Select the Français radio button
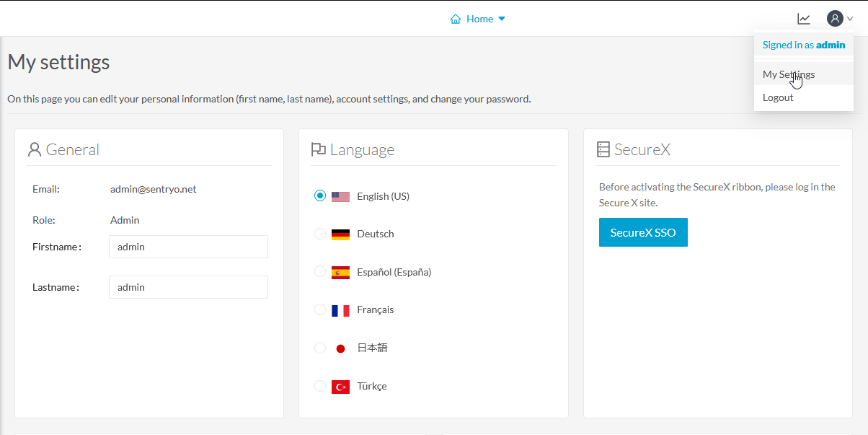This screenshot has width=868, height=435. (x=320, y=309)
